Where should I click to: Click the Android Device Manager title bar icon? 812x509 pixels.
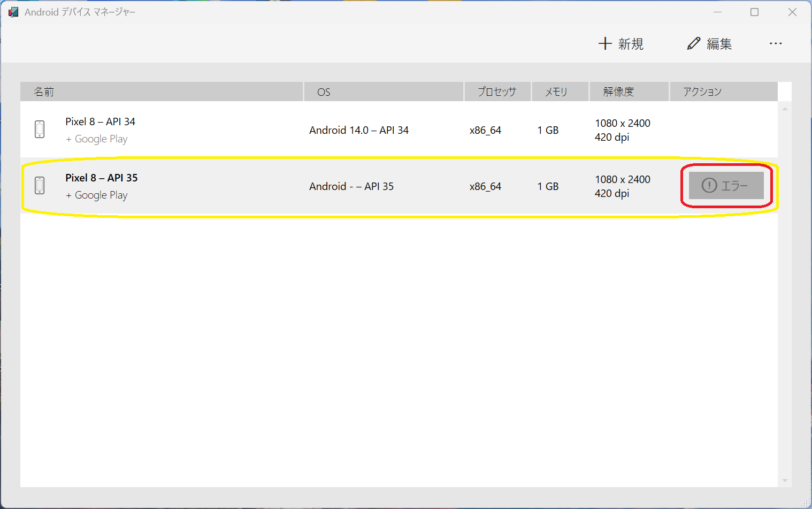pyautogui.click(x=13, y=12)
